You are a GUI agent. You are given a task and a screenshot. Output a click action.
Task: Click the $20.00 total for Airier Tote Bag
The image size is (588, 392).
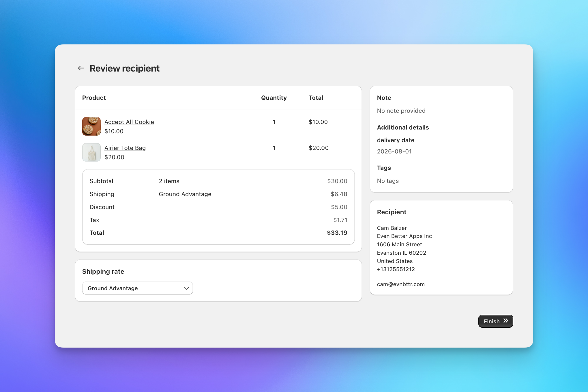tap(319, 148)
